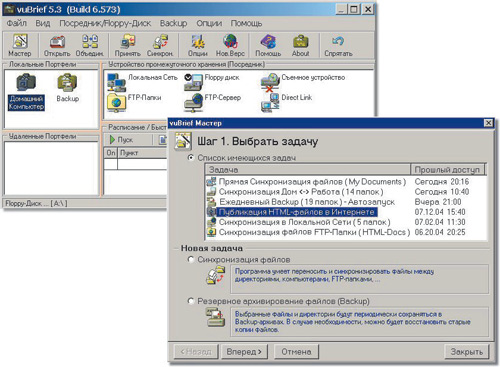Click access time Сегодня 20:16
This screenshot has height=367, width=500.
click(x=441, y=182)
